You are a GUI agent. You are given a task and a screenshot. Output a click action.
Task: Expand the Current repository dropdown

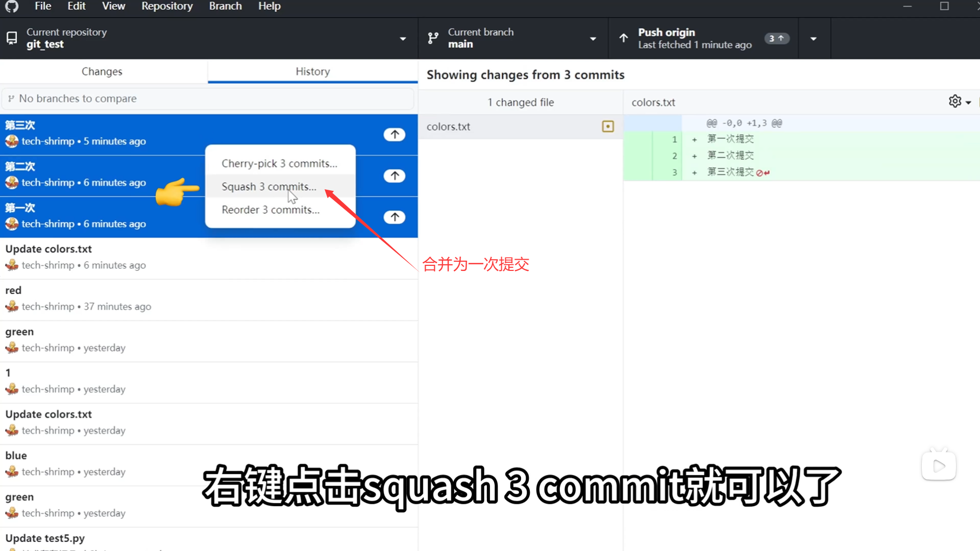click(403, 39)
